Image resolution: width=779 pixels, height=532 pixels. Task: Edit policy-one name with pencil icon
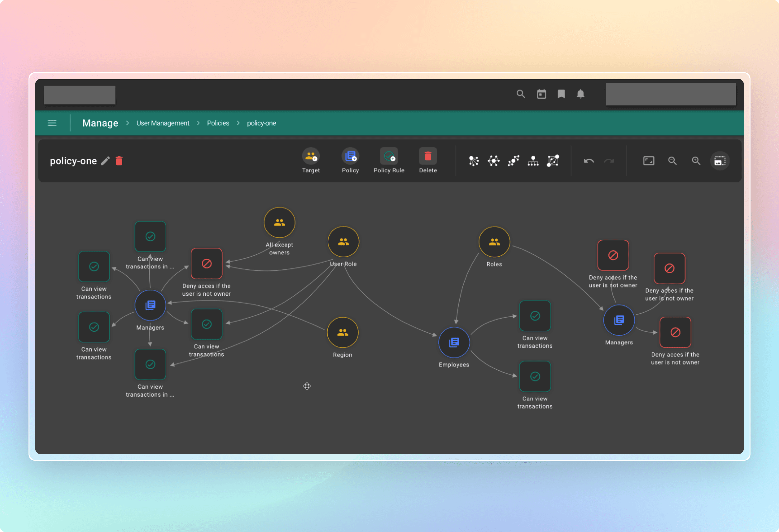point(105,161)
